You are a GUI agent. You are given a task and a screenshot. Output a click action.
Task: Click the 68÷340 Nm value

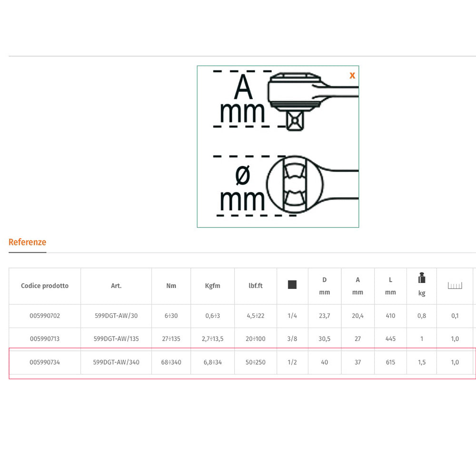(171, 362)
